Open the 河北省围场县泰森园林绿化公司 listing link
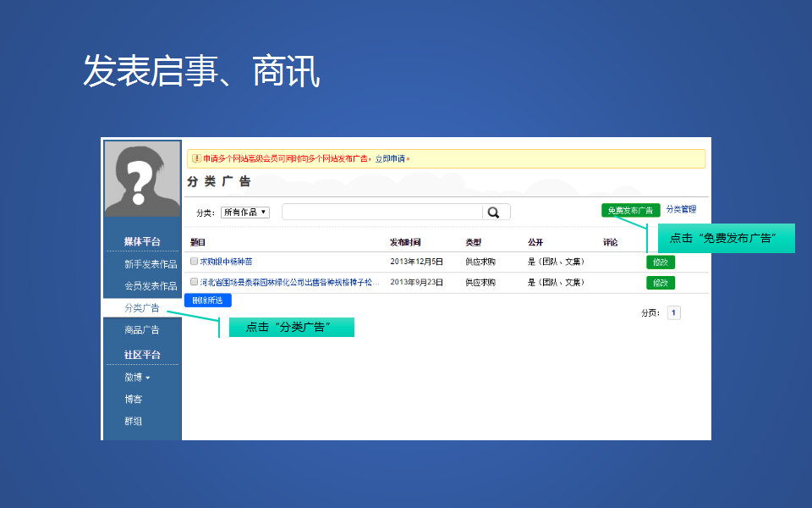This screenshot has width=812, height=508. (x=289, y=283)
